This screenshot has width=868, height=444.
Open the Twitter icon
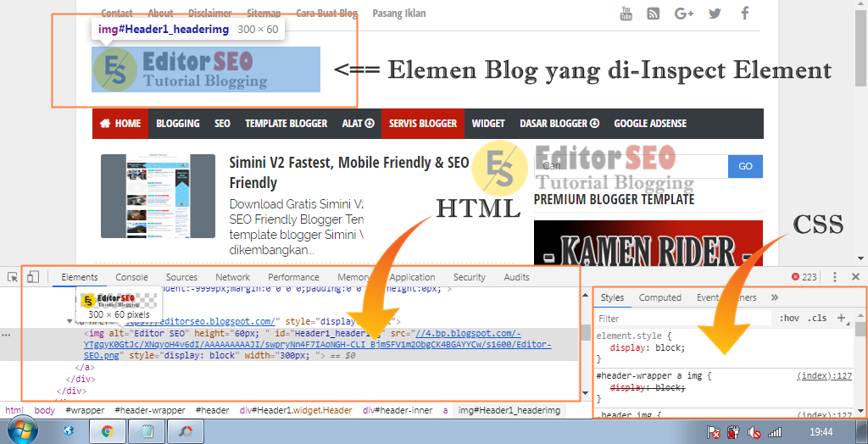(715, 14)
